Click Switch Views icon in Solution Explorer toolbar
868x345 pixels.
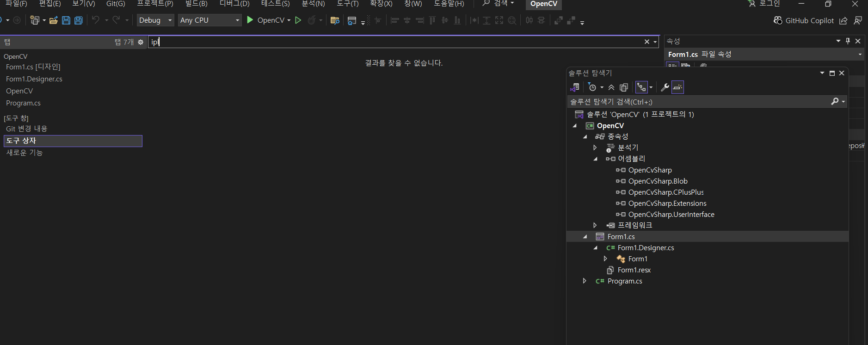tap(575, 87)
